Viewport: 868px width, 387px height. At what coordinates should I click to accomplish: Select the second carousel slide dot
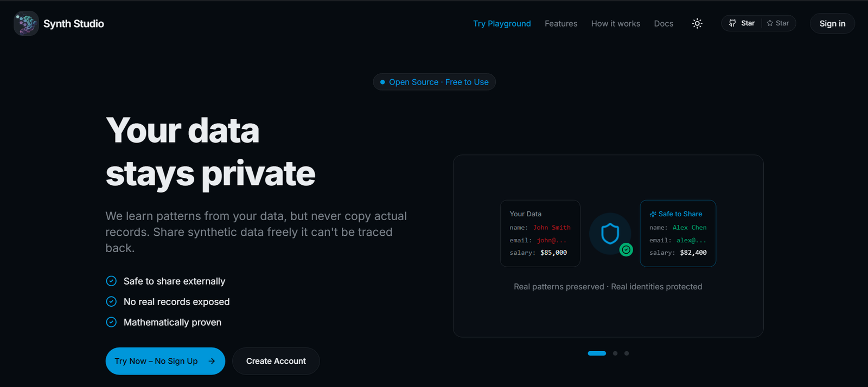click(x=615, y=353)
